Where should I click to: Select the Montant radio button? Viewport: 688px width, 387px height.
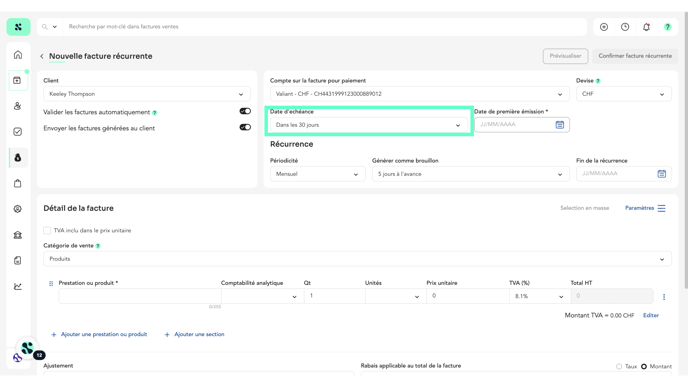pyautogui.click(x=644, y=366)
